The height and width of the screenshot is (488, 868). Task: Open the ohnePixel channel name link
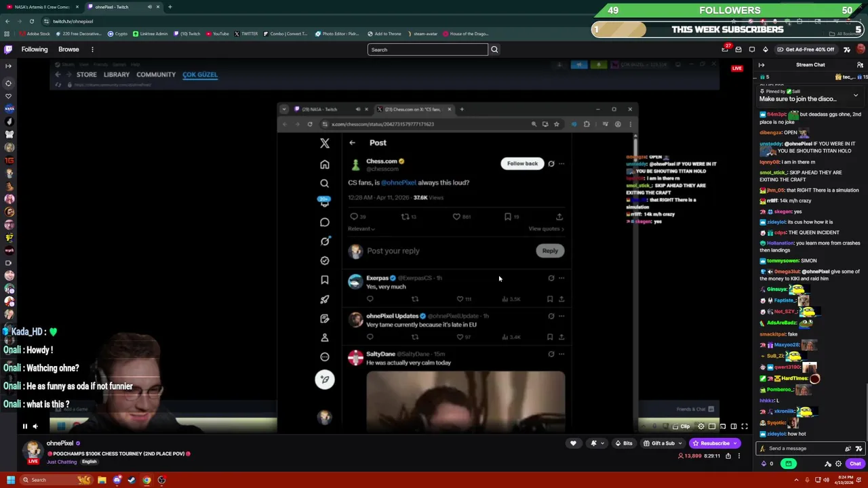point(60,443)
